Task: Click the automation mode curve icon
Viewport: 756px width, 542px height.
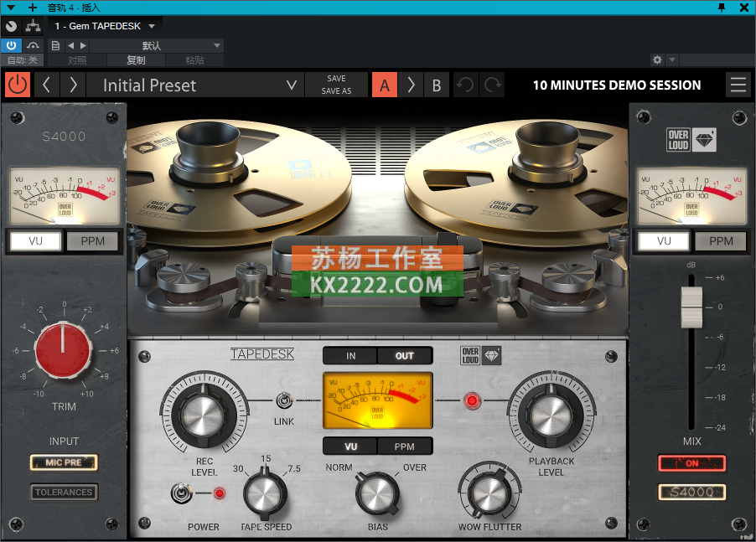Action: point(33,45)
